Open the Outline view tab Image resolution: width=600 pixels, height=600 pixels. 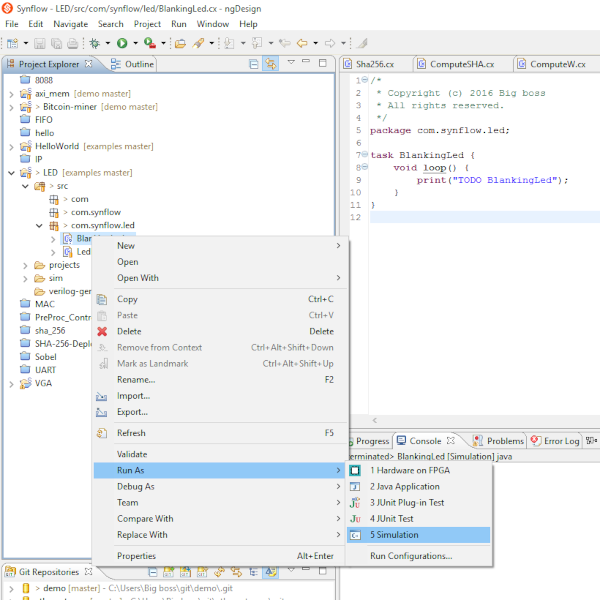(138, 64)
